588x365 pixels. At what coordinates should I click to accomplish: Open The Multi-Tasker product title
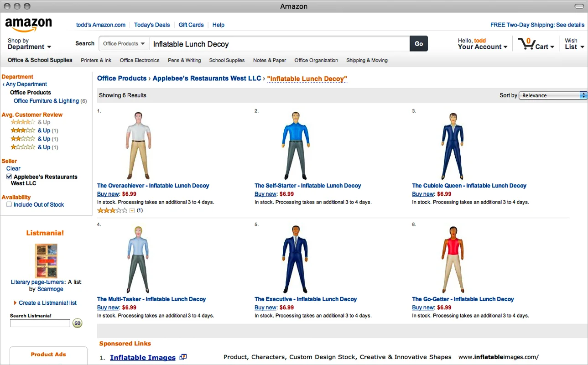[151, 299]
